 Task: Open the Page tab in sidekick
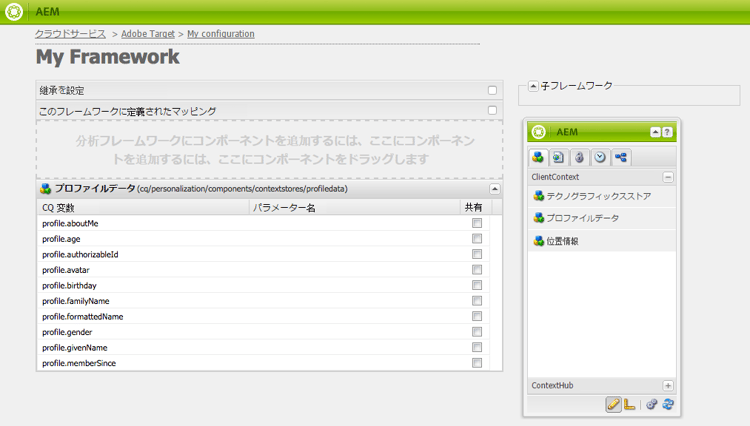click(558, 157)
